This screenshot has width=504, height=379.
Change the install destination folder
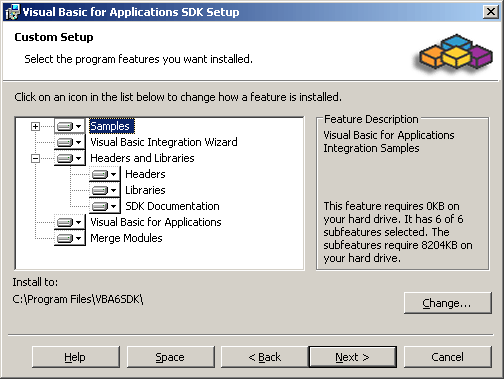click(x=448, y=303)
